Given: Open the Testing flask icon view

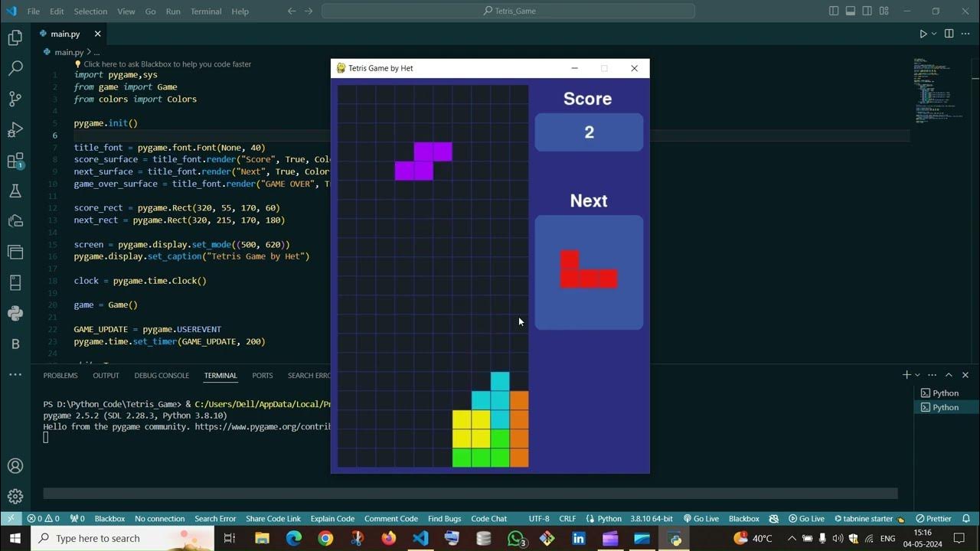Looking at the screenshot, I should [15, 191].
